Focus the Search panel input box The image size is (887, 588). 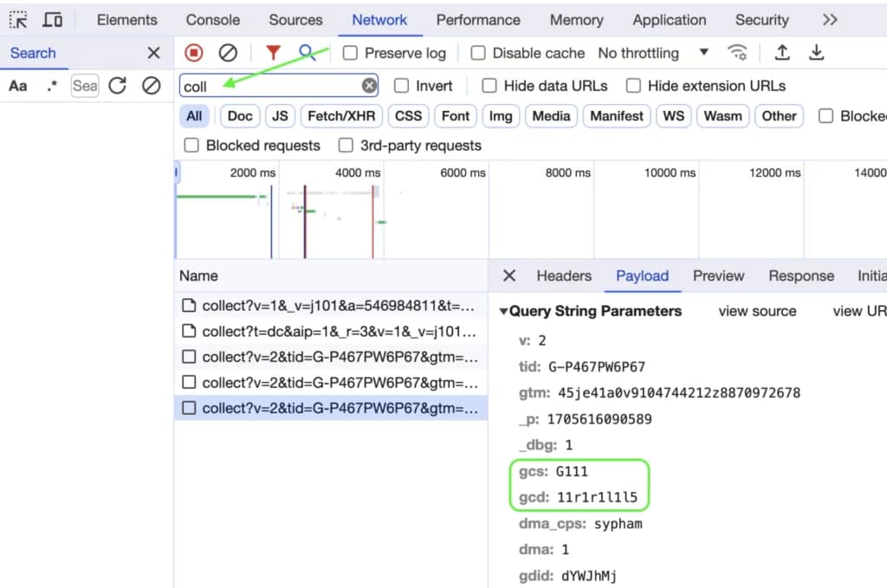[85, 86]
